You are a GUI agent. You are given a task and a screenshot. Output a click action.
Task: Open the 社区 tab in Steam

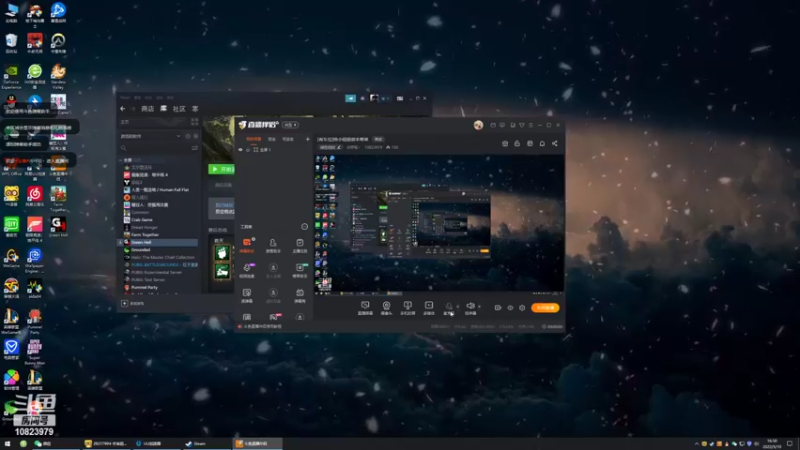179,109
